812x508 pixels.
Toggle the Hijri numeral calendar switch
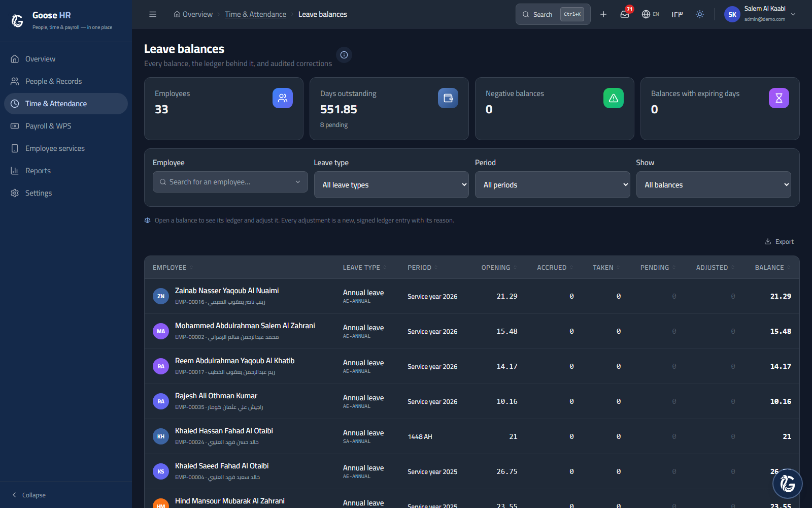(677, 14)
